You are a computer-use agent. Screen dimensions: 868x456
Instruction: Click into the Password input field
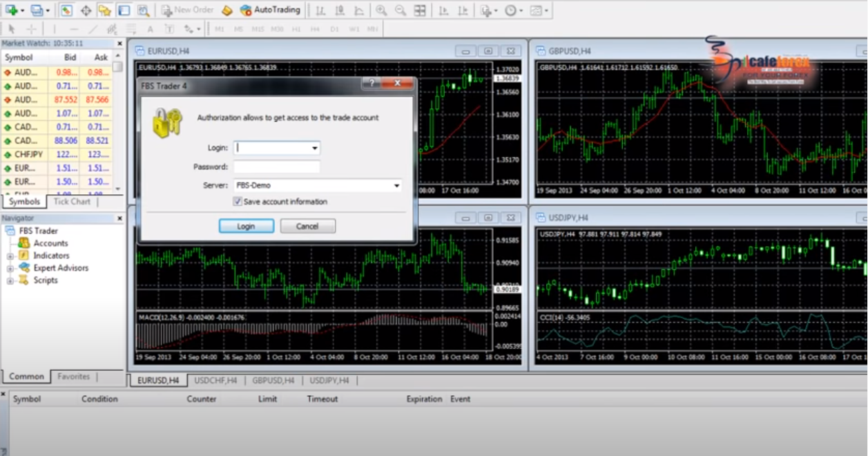coord(276,167)
